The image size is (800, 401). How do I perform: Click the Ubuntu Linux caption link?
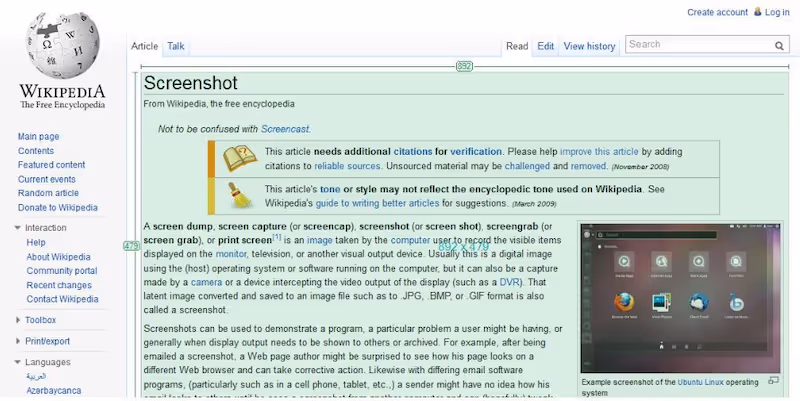tap(701, 382)
